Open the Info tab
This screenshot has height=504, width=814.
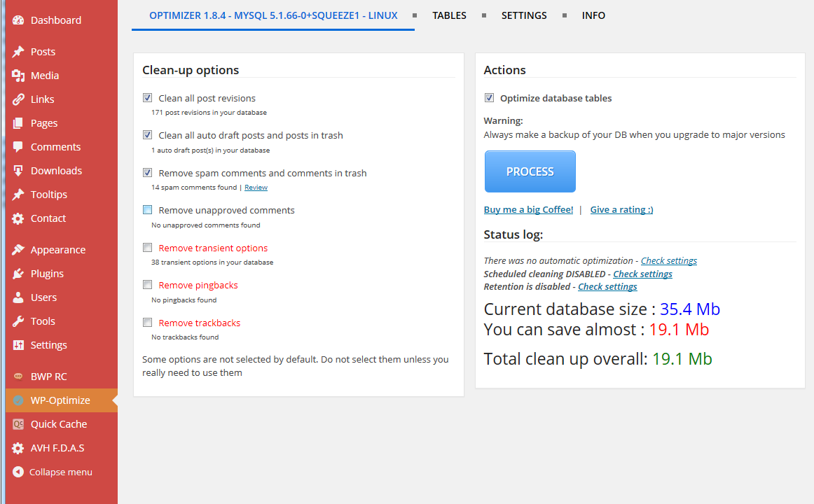(593, 15)
